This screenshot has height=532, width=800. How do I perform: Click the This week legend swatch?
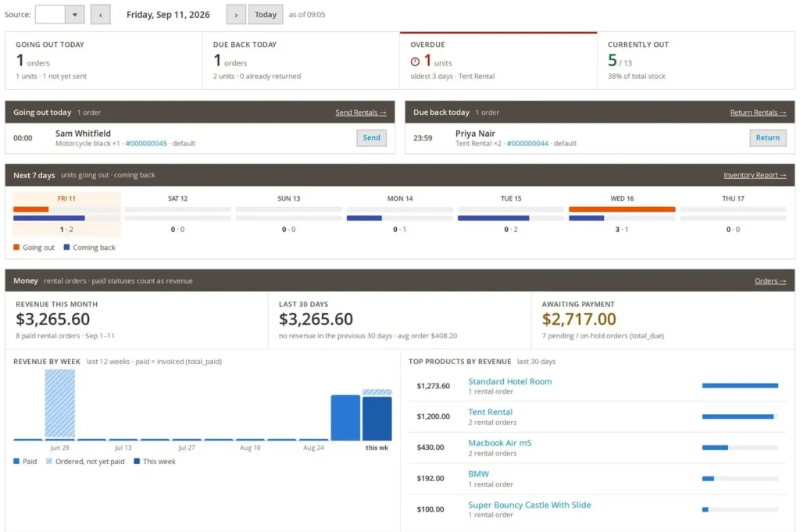pos(137,462)
